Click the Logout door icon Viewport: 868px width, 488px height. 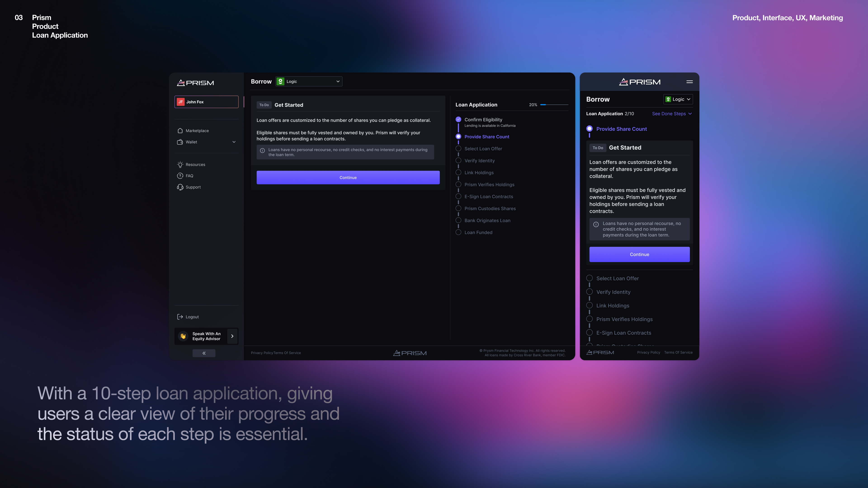(x=180, y=317)
